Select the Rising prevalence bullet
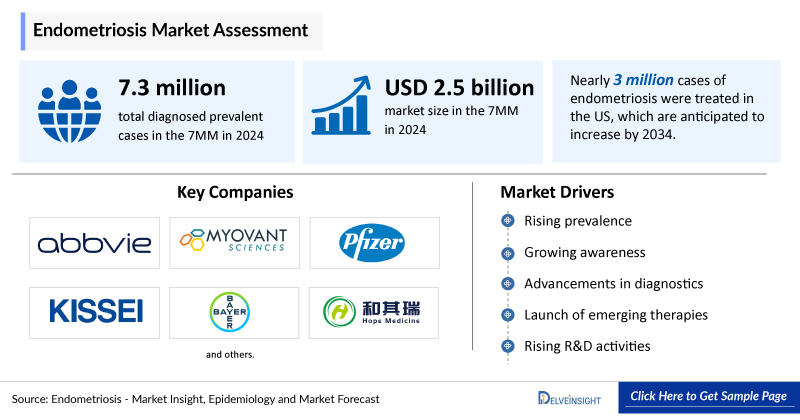Viewport: 800px width, 420px height. (577, 220)
